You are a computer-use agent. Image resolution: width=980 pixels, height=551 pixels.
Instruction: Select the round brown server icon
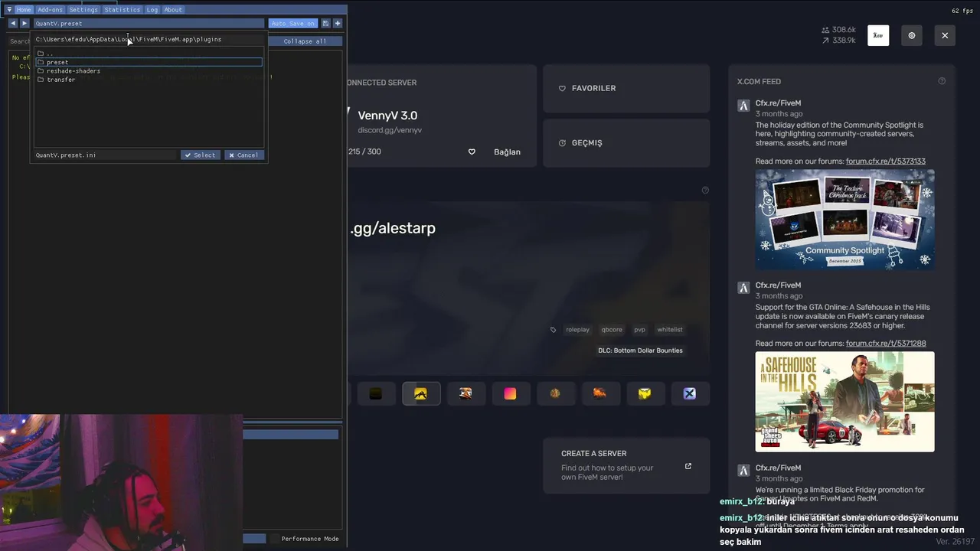pyautogui.click(x=555, y=393)
